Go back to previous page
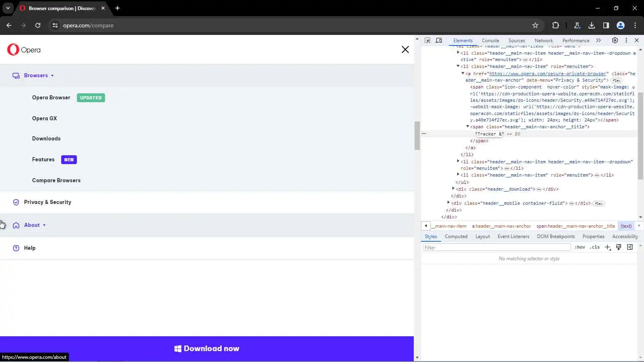The image size is (644, 362). (x=9, y=25)
